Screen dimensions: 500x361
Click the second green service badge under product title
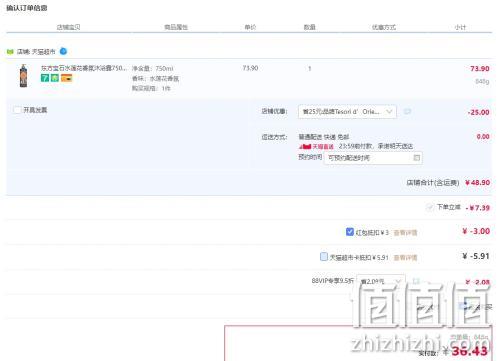coord(55,78)
